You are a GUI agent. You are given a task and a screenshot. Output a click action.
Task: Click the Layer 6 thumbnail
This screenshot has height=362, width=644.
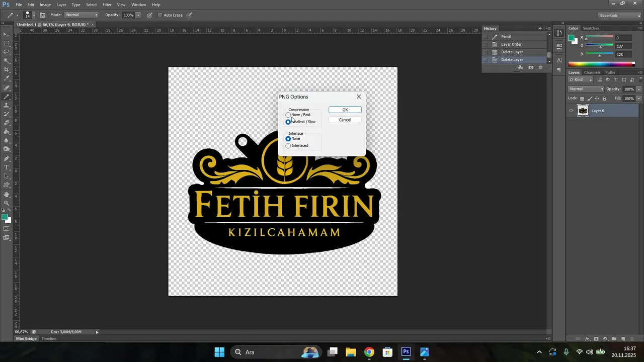pos(583,111)
